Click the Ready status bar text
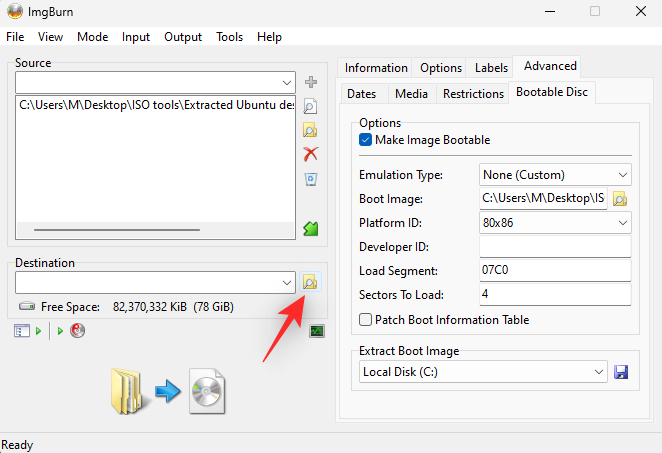This screenshot has width=662, height=453. pyautogui.click(x=17, y=445)
